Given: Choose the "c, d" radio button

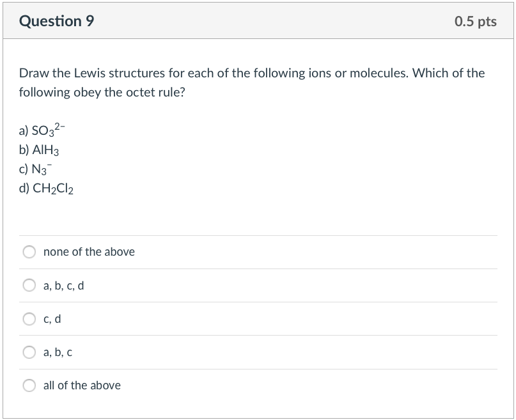Looking at the screenshot, I should 29,318.
